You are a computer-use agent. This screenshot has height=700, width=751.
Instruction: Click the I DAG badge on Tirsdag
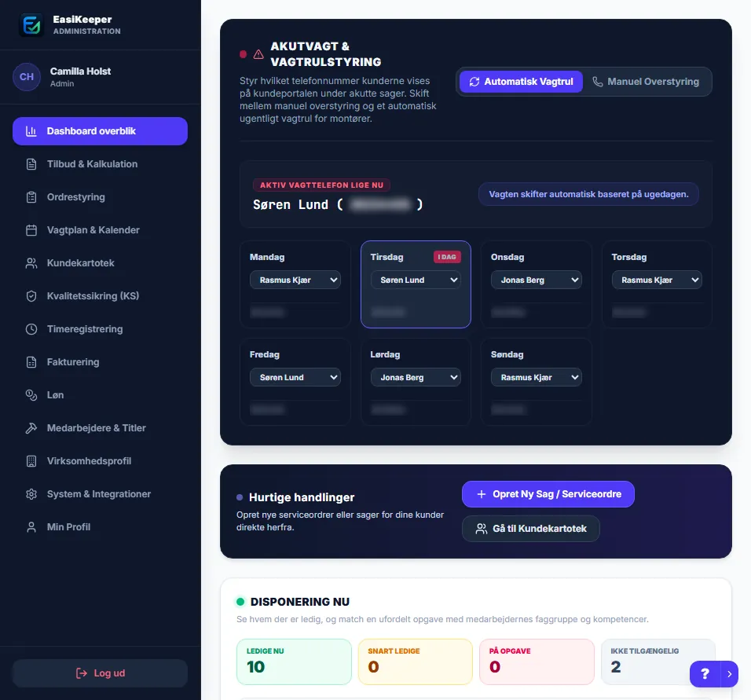[447, 257]
